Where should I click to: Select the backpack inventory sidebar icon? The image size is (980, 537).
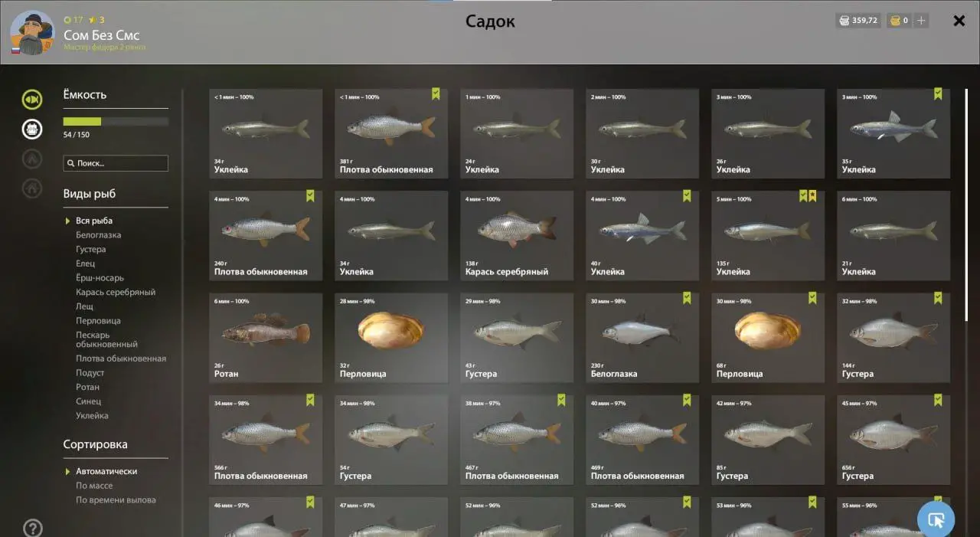[x=32, y=129]
